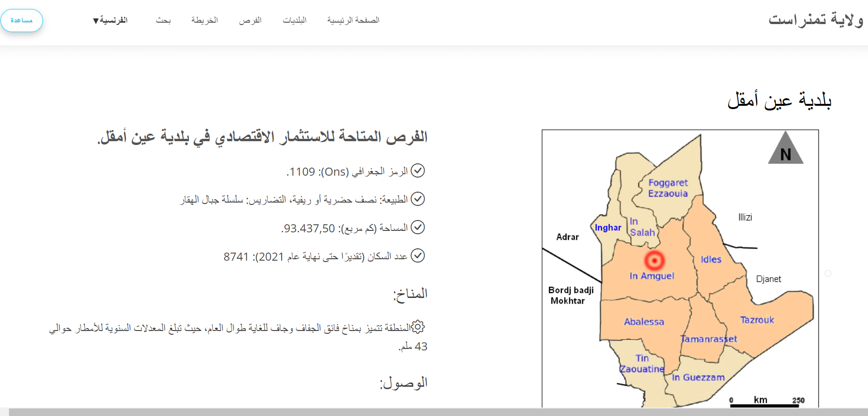Click the gear icon beside climate text

point(418,327)
